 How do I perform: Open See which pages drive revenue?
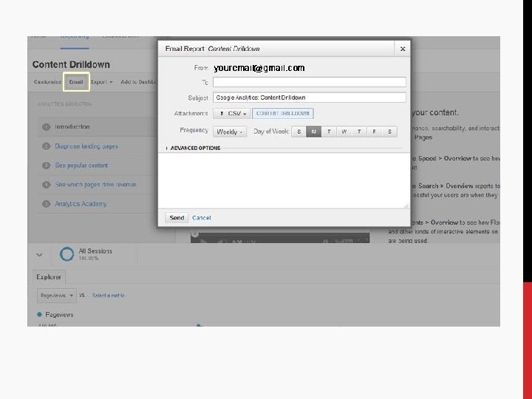tap(95, 185)
